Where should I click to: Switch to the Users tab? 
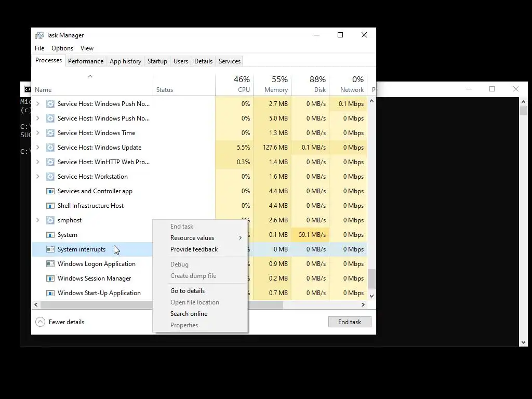coord(180,61)
